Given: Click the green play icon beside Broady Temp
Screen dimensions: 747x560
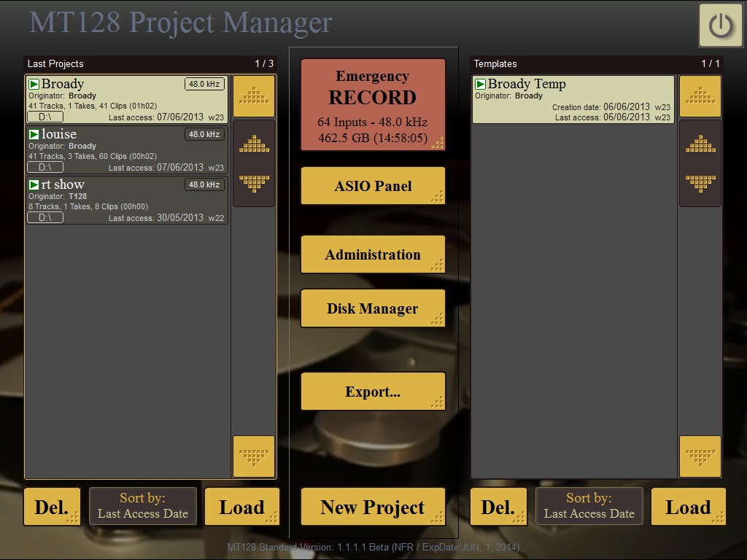Looking at the screenshot, I should [480, 85].
